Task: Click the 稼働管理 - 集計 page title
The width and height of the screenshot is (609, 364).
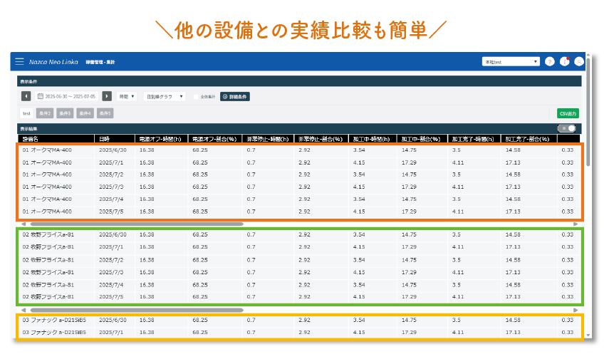Action: coord(100,62)
